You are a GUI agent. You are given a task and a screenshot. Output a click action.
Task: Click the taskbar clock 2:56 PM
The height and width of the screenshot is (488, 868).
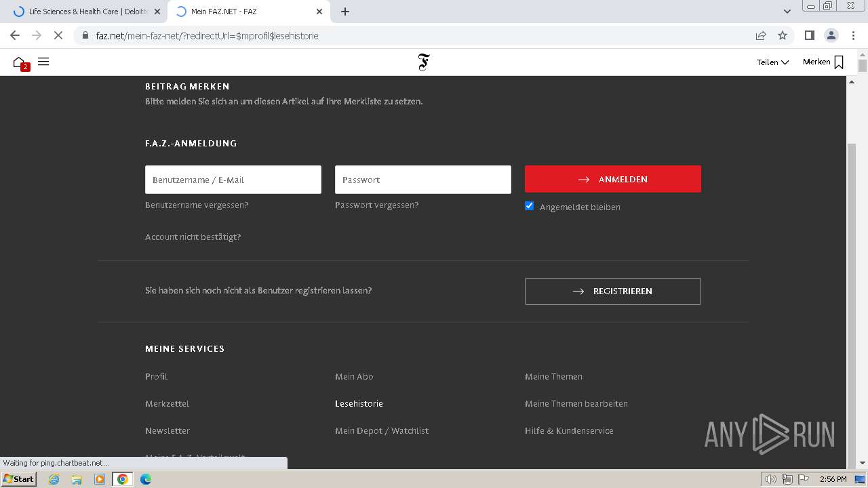coord(833,479)
